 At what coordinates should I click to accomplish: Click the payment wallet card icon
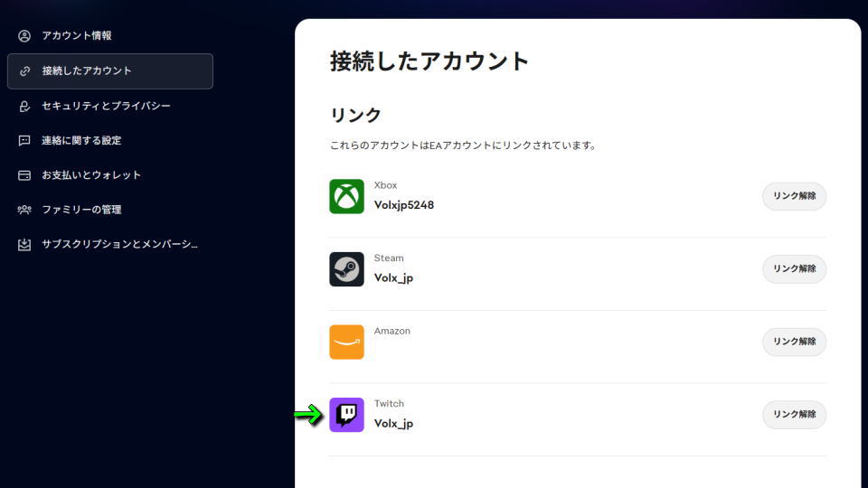(x=24, y=175)
